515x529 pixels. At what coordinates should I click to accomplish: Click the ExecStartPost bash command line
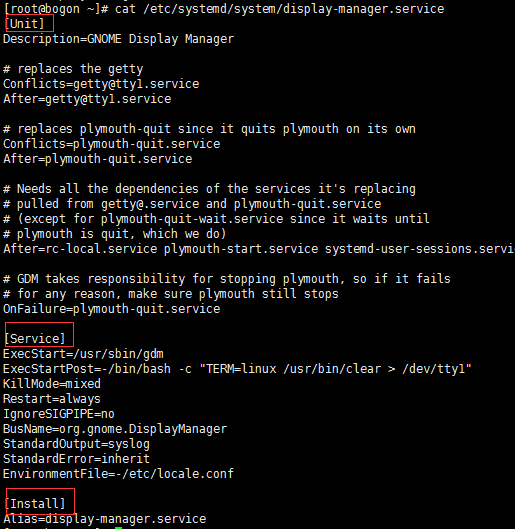point(237,369)
